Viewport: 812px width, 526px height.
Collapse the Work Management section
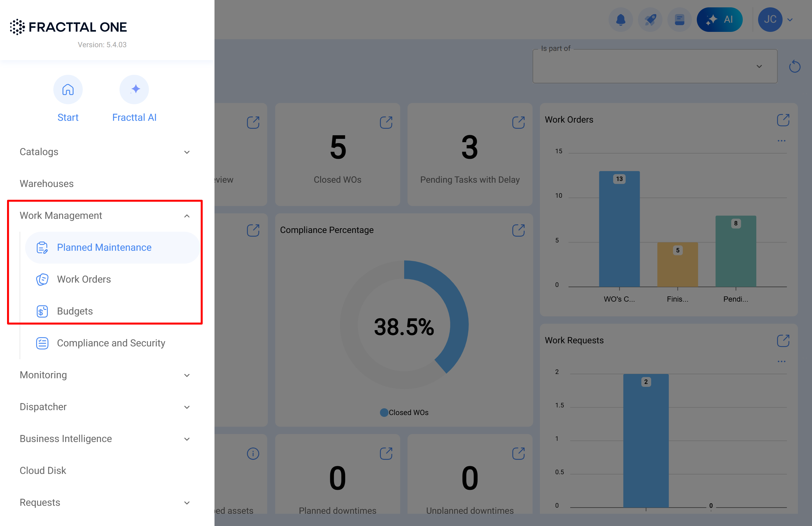pos(187,216)
